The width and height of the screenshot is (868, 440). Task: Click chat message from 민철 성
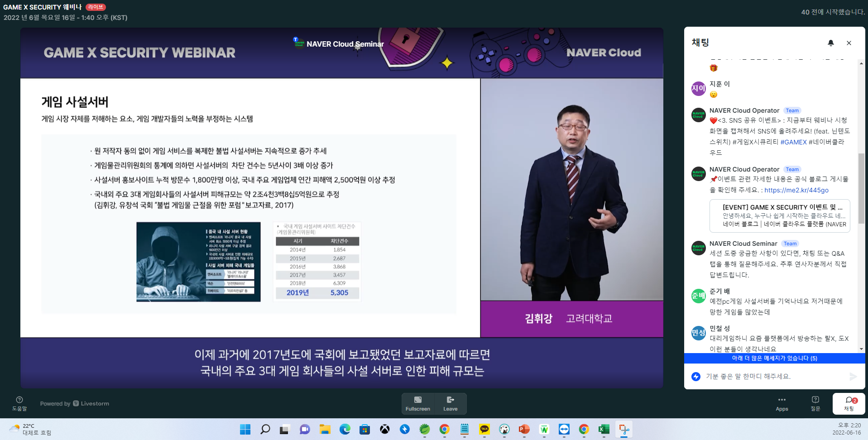[x=779, y=344]
